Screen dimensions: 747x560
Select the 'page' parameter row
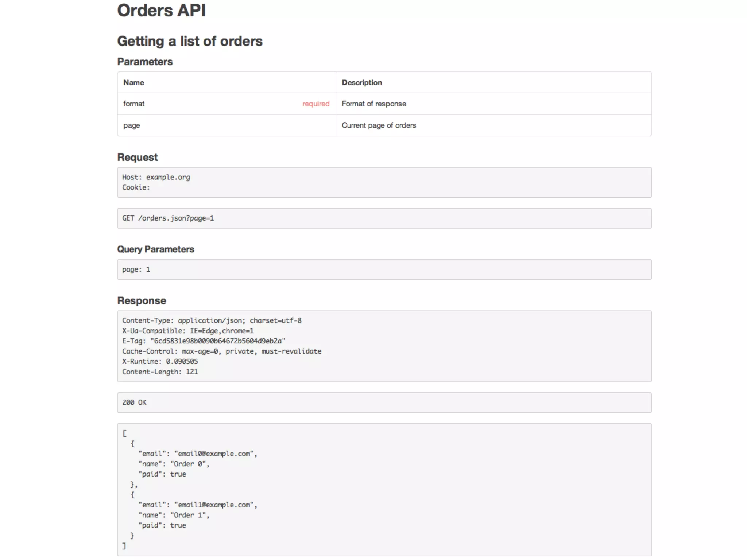coord(132,125)
